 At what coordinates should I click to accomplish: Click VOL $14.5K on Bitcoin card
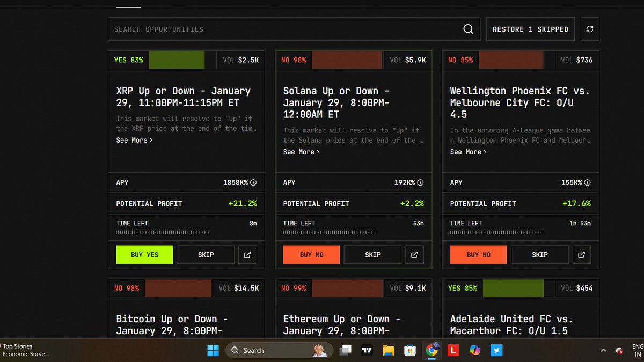click(x=239, y=288)
